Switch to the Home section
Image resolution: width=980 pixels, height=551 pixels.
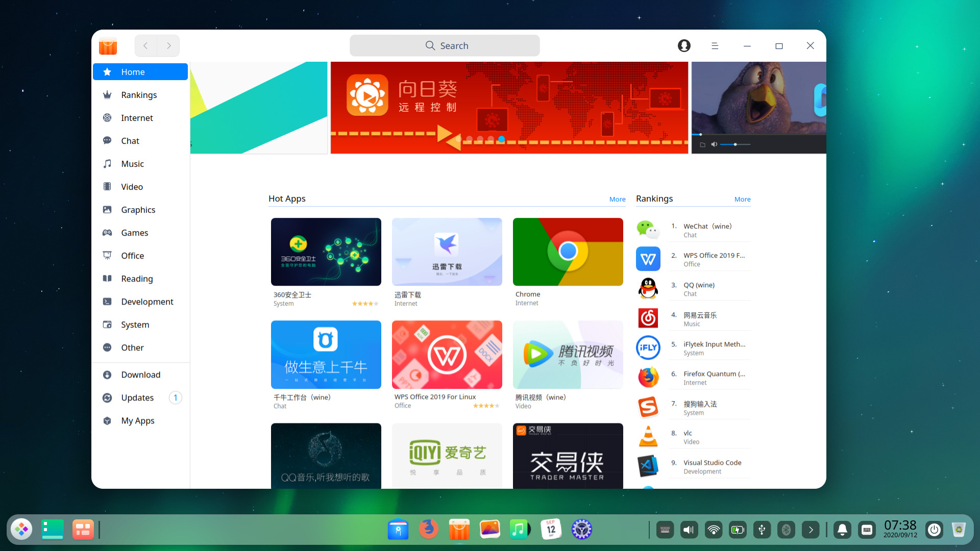(x=133, y=71)
